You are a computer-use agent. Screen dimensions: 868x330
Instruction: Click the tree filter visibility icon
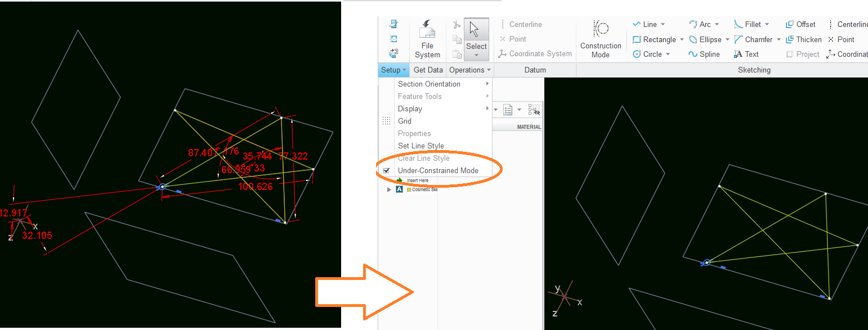coord(534,110)
